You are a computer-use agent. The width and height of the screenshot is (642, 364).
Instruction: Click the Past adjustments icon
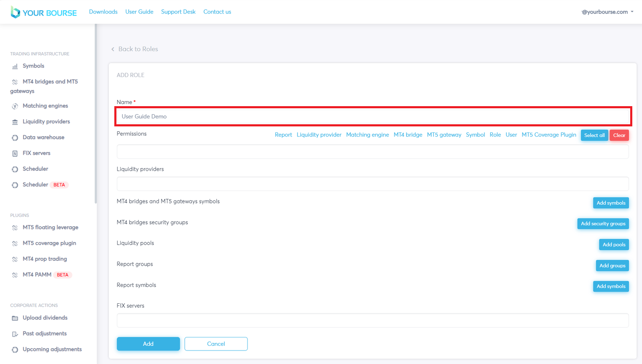tap(15, 334)
